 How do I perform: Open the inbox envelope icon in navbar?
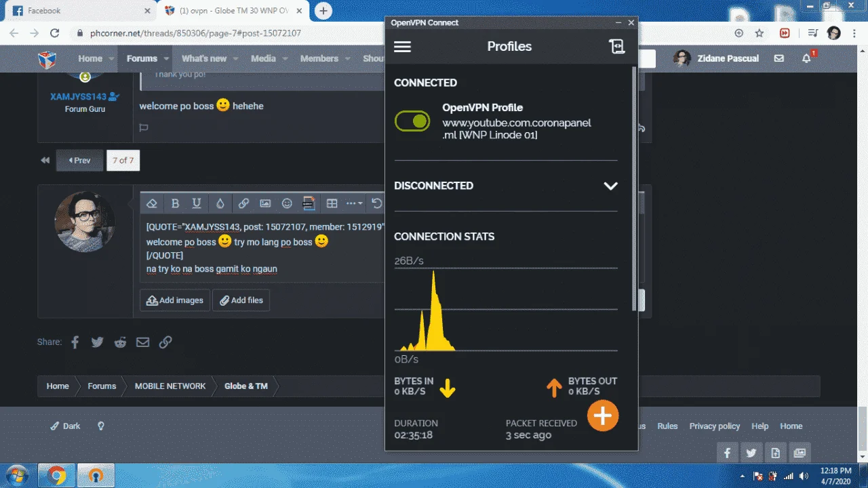coord(779,58)
